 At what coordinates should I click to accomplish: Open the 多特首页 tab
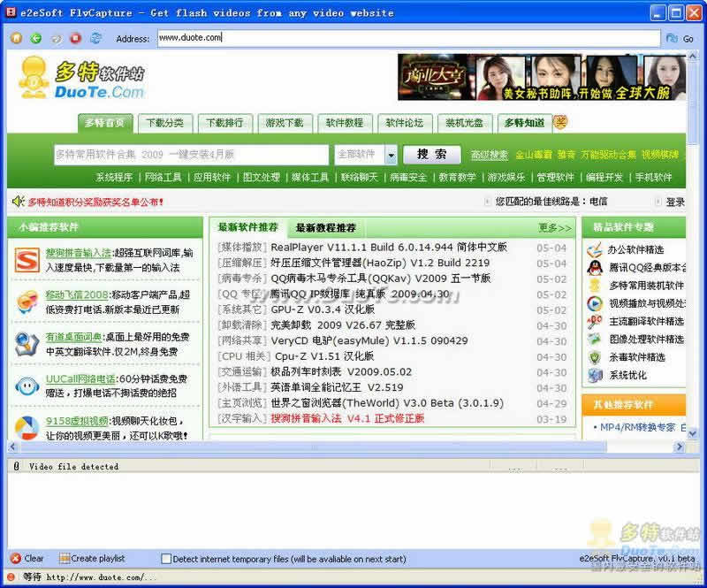(x=105, y=123)
